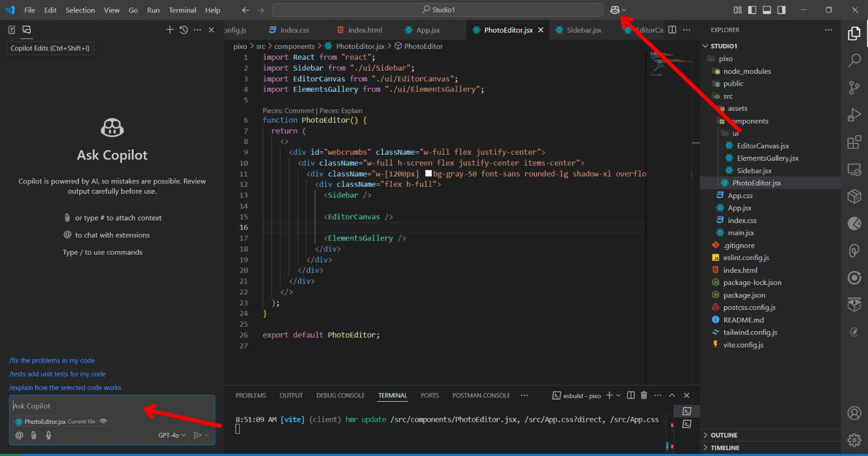Switch to the App.jsx editor tab

428,30
